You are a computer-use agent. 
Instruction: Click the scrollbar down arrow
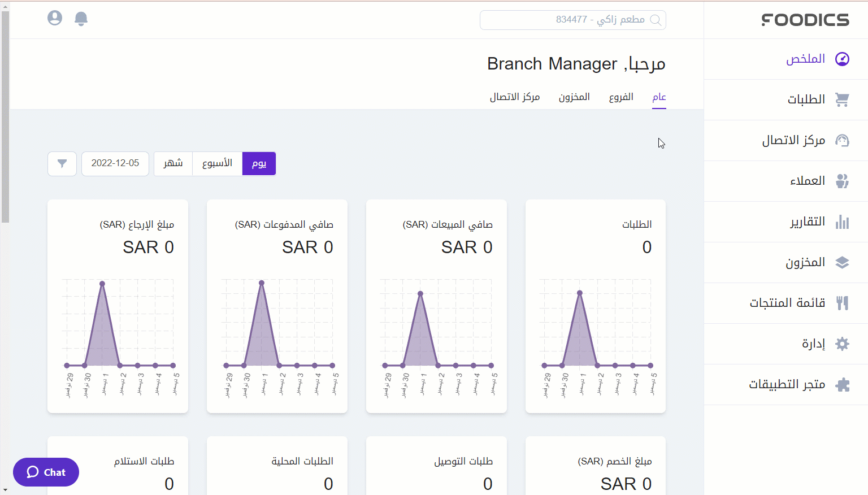(5, 490)
